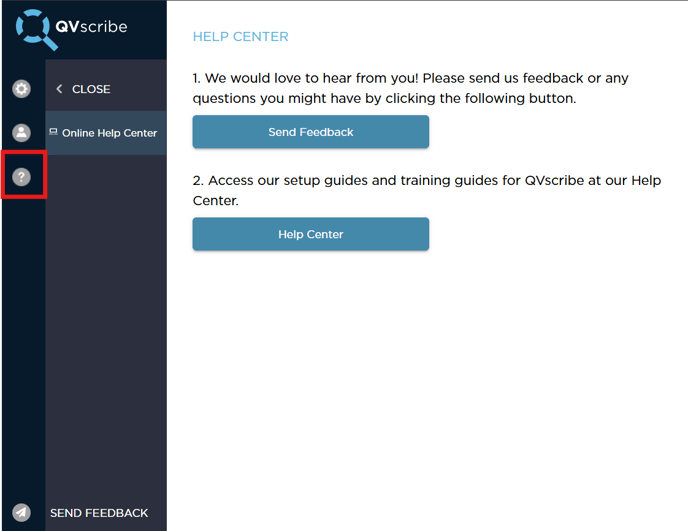Click the blue Send Feedback button
Viewport: 688px width, 531px height.
(x=311, y=132)
